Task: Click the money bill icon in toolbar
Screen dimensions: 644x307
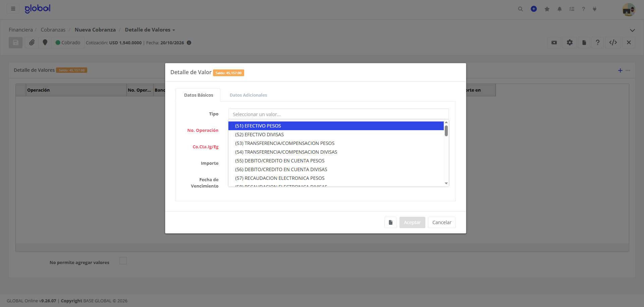Action: click(x=554, y=43)
